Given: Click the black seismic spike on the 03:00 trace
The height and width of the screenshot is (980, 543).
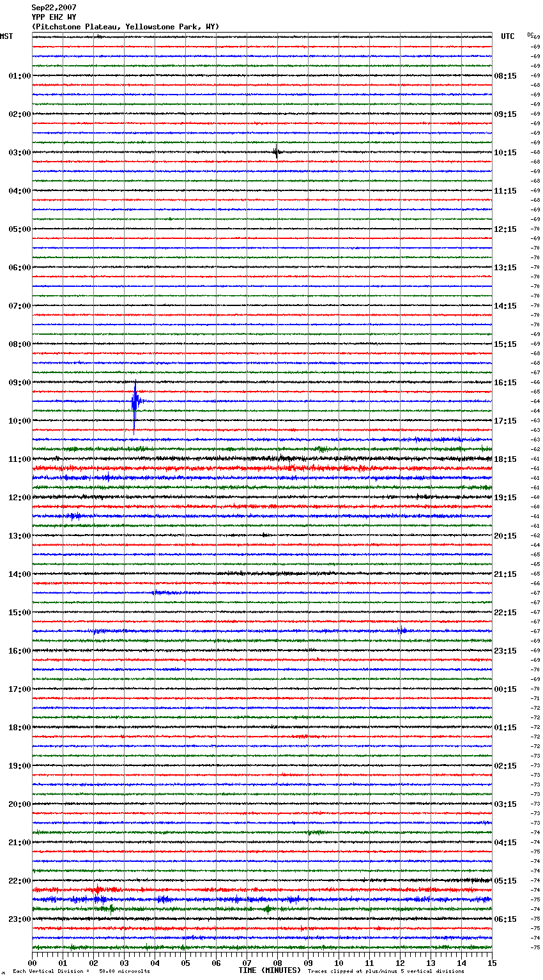Looking at the screenshot, I should 277,152.
